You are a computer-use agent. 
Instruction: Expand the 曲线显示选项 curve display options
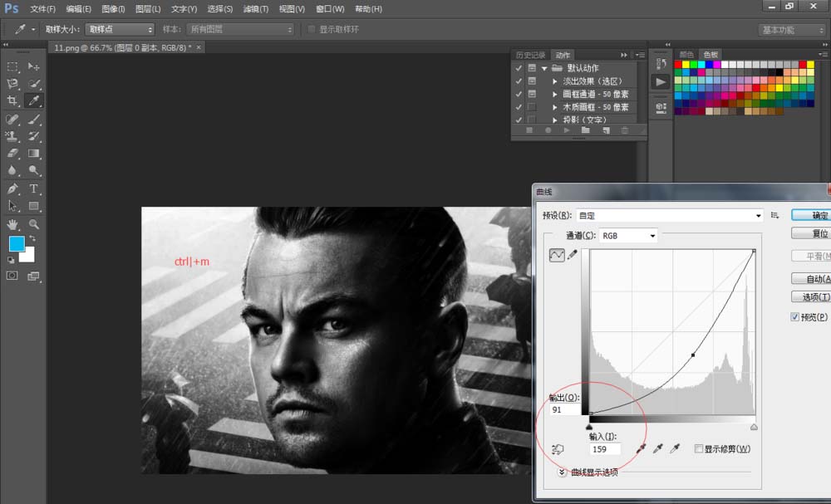(563, 472)
